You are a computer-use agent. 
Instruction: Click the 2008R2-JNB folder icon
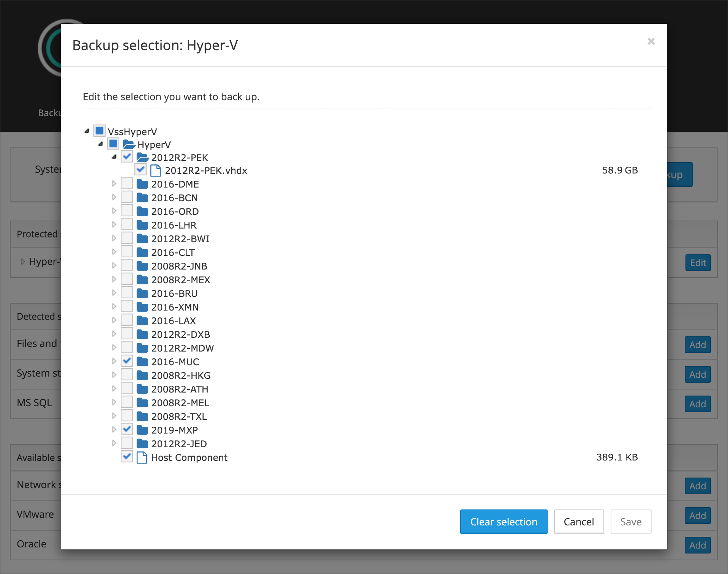point(142,266)
